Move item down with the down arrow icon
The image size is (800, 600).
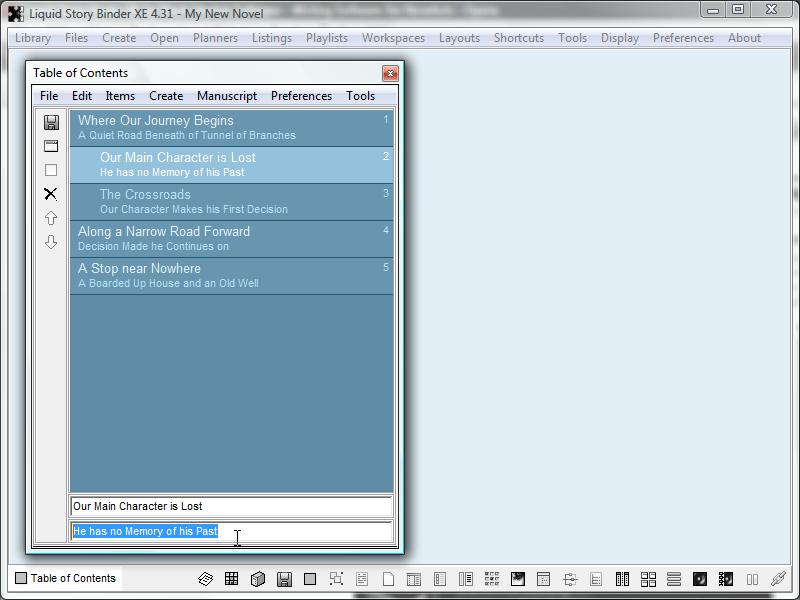[51, 242]
